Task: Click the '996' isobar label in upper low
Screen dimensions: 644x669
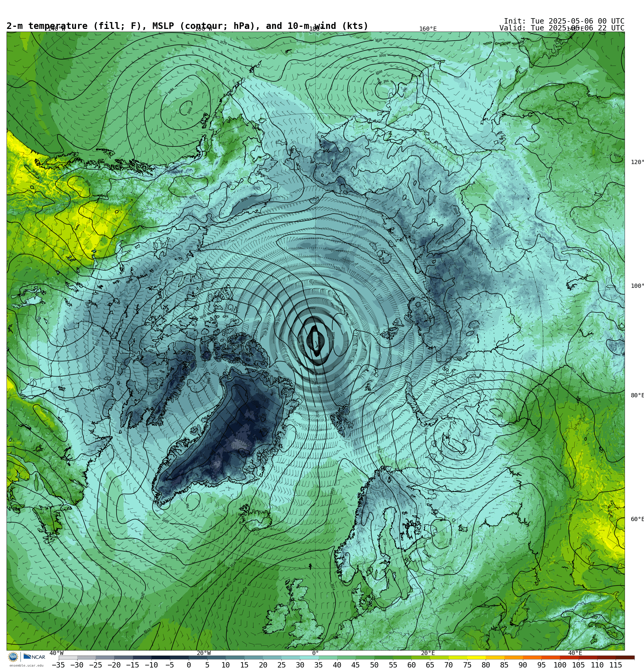Action: pyautogui.click(x=386, y=81)
